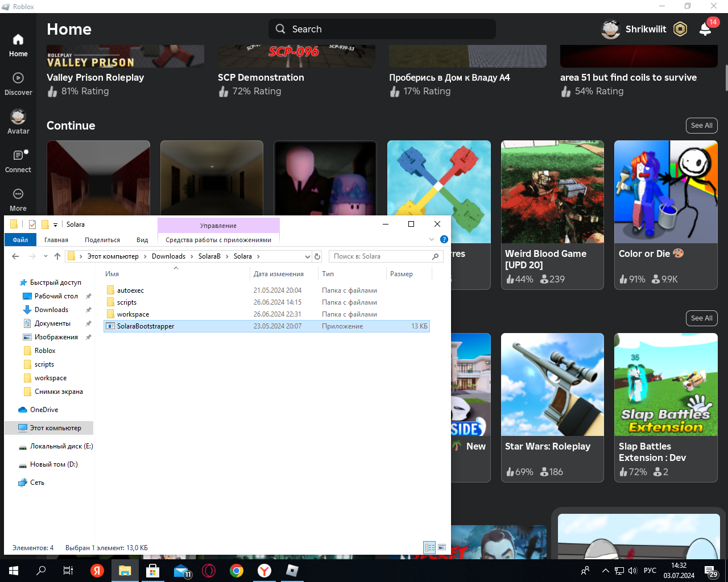
Task: Open the Вид ribbon tab
Action: point(142,240)
